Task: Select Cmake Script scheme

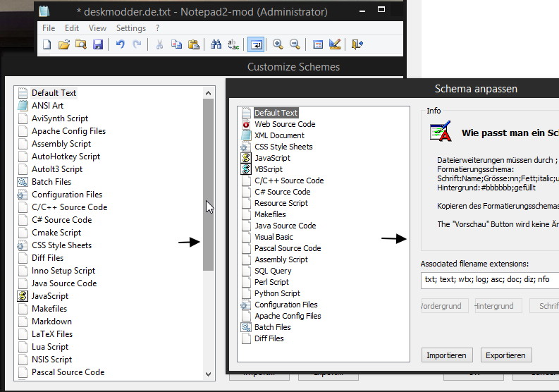Action: [x=56, y=233]
